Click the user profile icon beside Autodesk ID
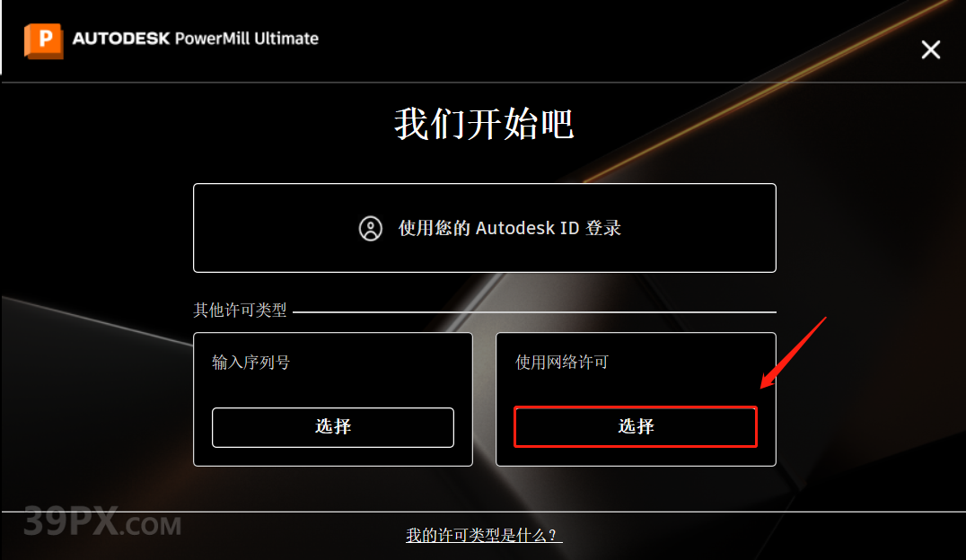 370,229
